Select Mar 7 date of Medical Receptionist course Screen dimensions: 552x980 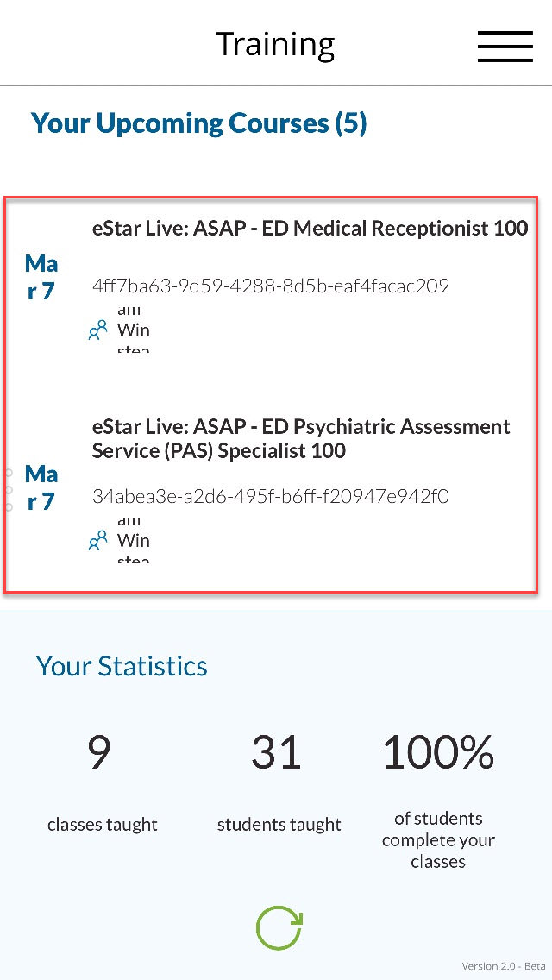point(41,277)
